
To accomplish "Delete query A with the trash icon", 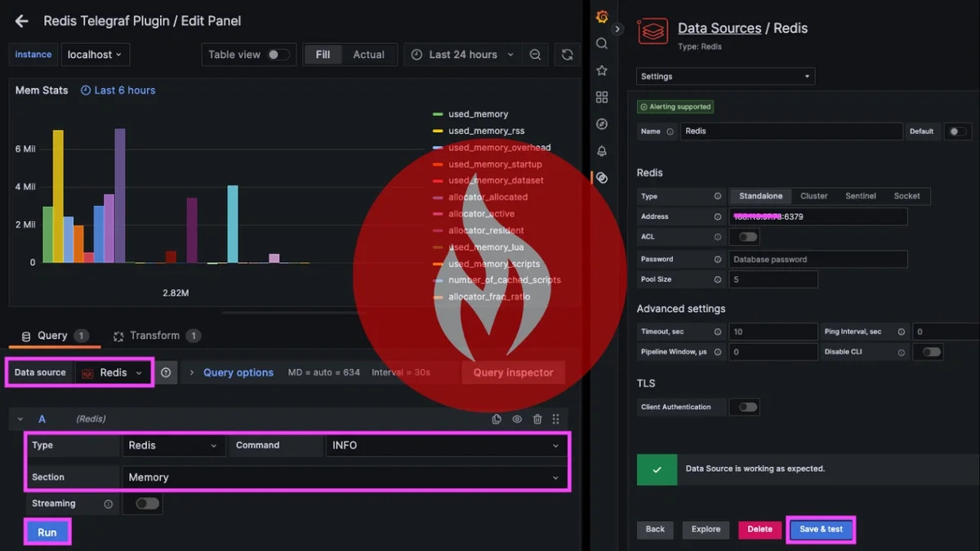I will [x=537, y=420].
